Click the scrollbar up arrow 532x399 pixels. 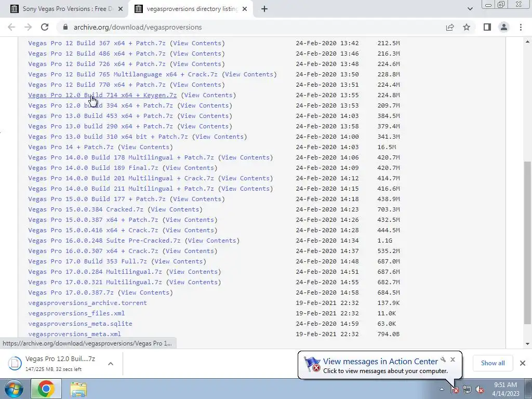(x=527, y=42)
